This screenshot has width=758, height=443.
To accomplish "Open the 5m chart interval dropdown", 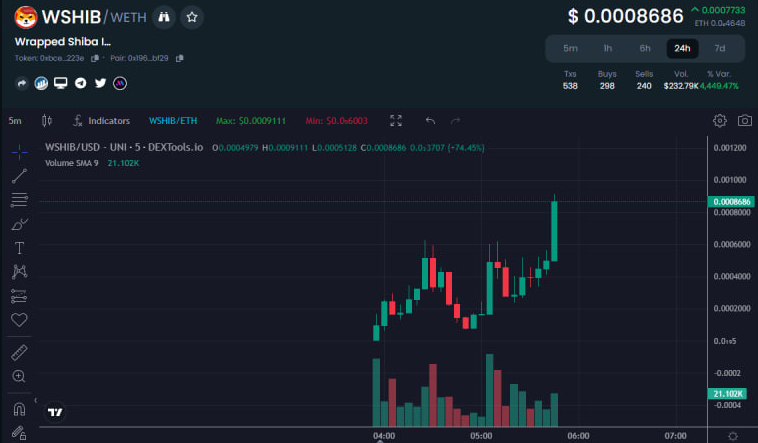I will click(15, 121).
